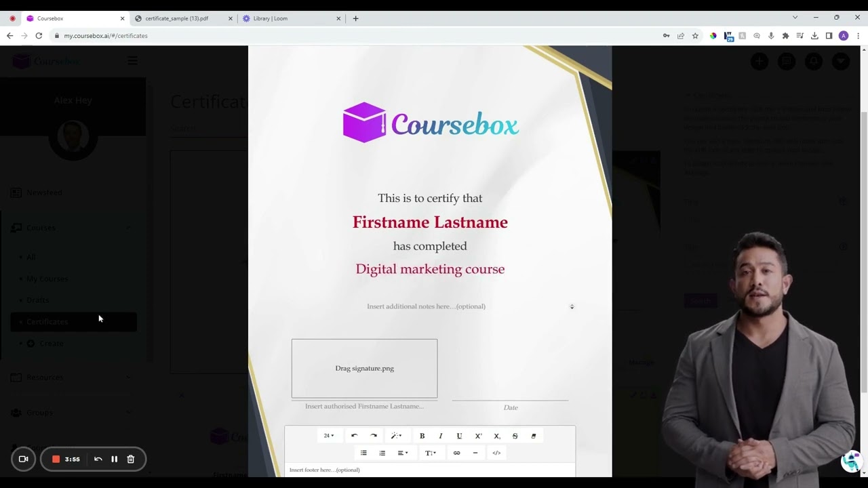Viewport: 868px width, 488px height.
Task: Insert a horizontal rule
Action: [x=475, y=453]
